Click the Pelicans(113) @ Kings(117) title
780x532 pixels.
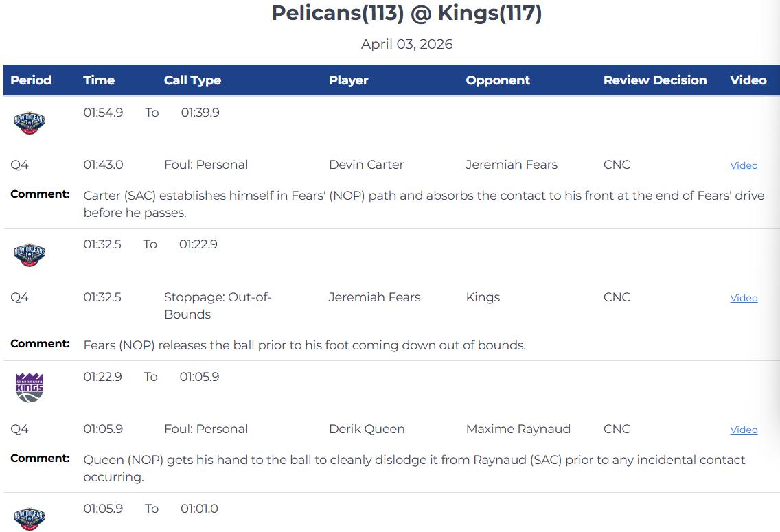[x=406, y=13]
